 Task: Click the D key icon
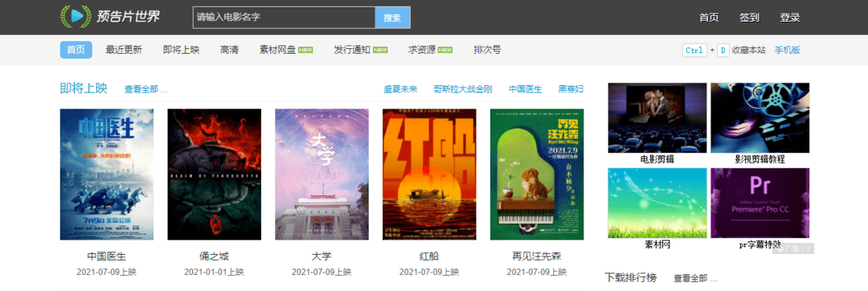[x=723, y=50]
